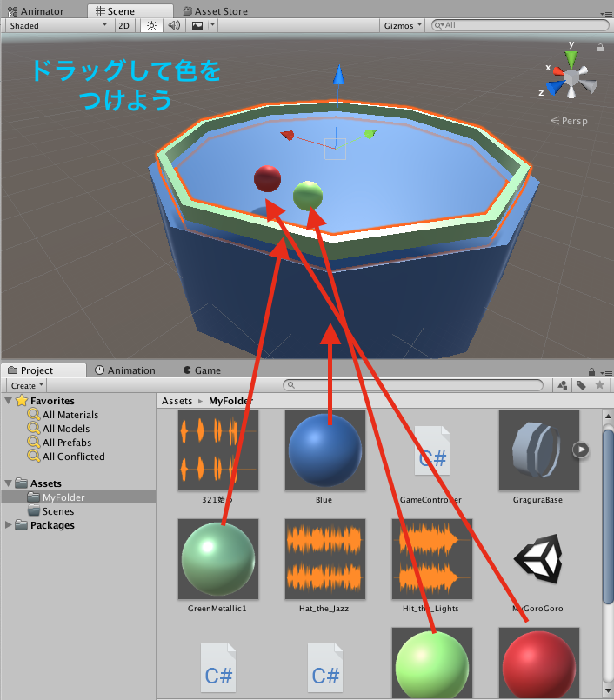This screenshot has width=614, height=700.
Task: Click the search by type filter icon
Action: coord(563,385)
